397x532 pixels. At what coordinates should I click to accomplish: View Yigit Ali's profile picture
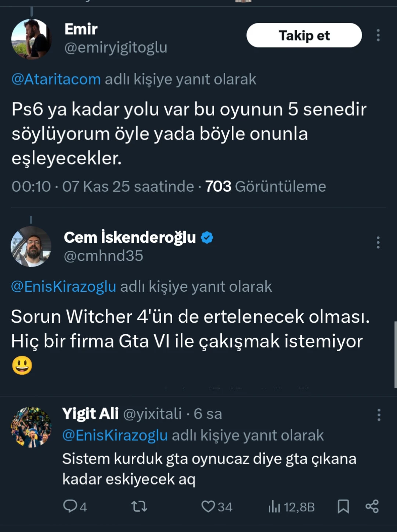tap(31, 427)
